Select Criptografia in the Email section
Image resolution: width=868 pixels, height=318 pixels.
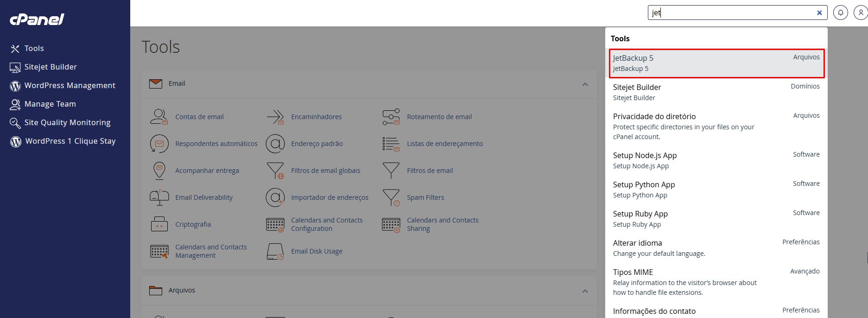(x=193, y=224)
